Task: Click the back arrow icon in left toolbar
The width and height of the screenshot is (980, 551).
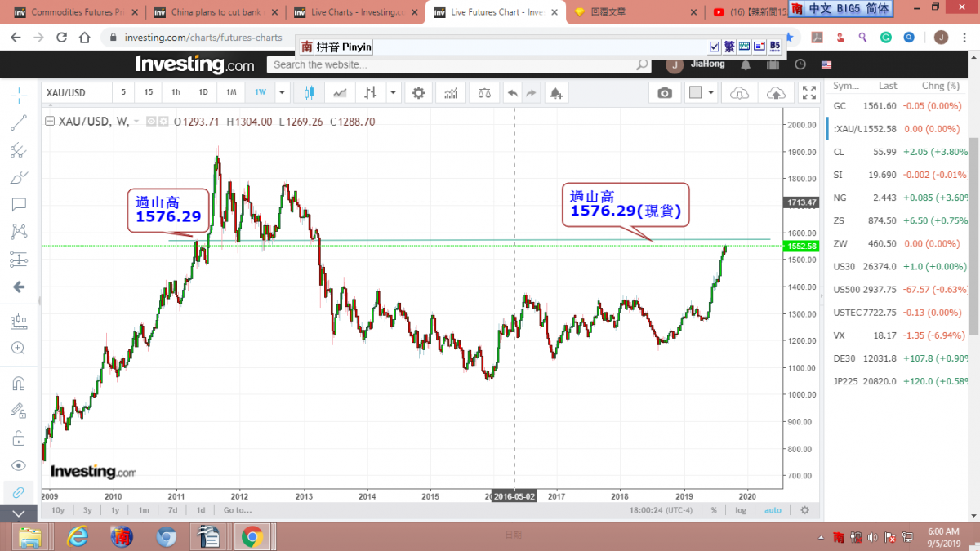Action: (x=19, y=287)
